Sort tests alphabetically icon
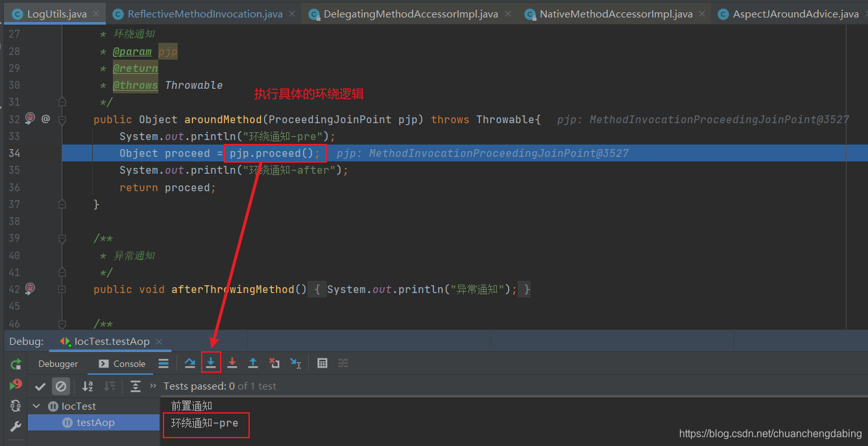 tap(88, 386)
